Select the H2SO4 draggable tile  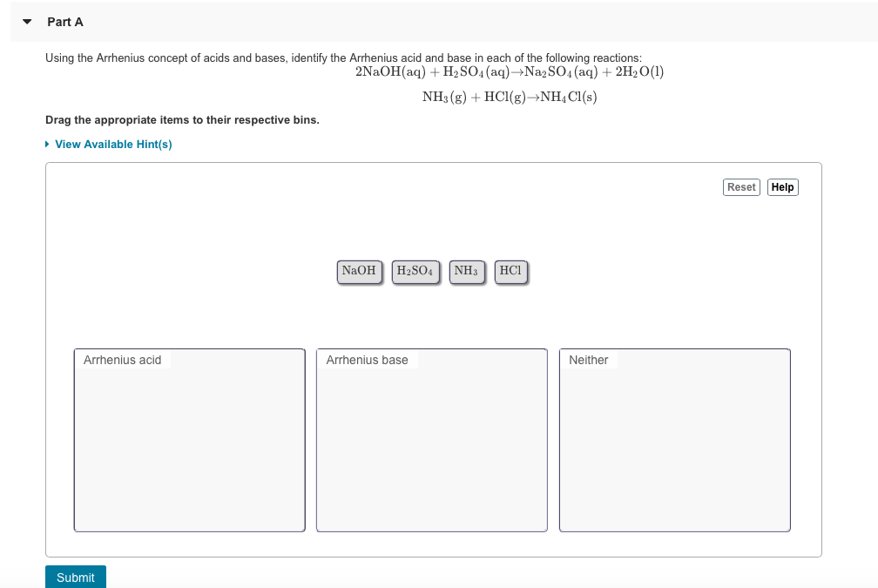(415, 271)
